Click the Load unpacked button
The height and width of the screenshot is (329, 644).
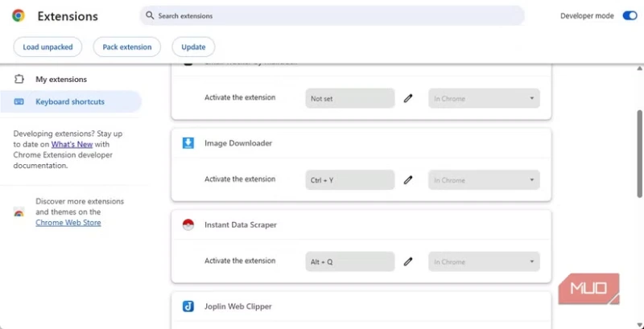47,47
